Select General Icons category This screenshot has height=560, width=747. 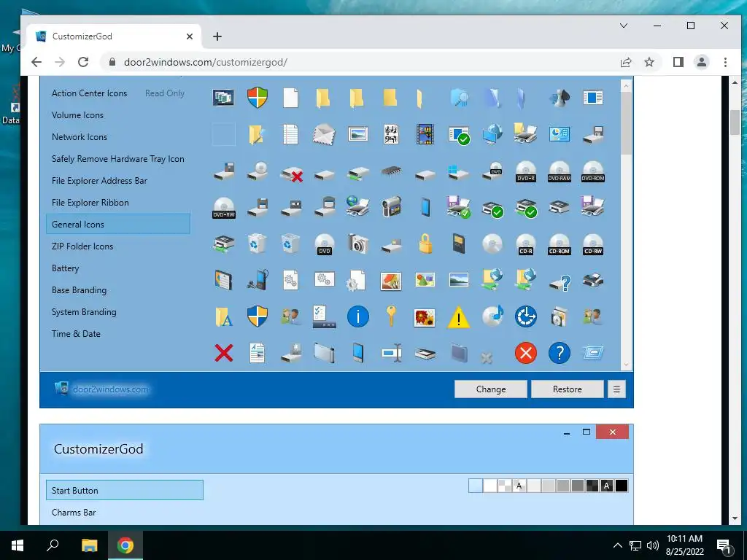tap(118, 225)
